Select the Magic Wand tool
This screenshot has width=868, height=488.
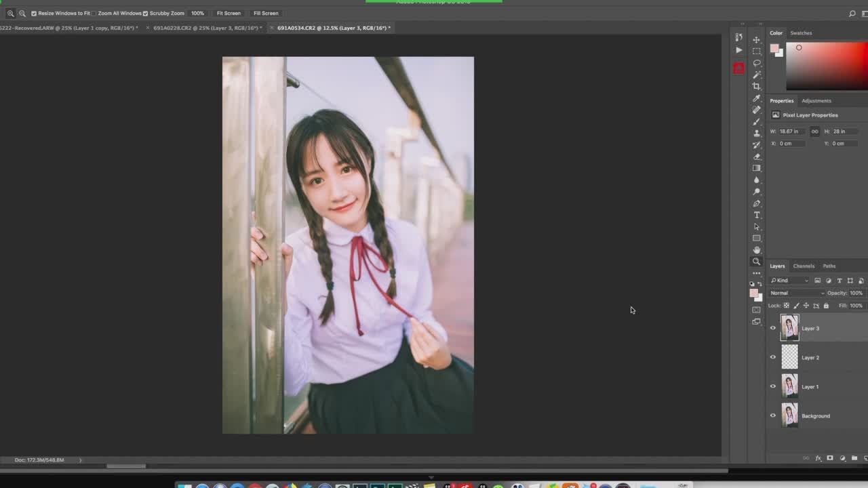tap(757, 75)
